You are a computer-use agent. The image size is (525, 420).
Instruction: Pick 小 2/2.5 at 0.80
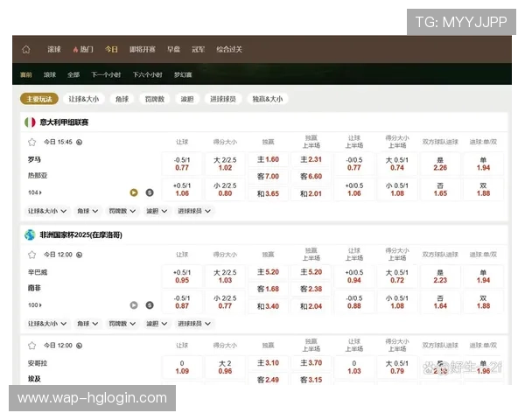(x=225, y=189)
